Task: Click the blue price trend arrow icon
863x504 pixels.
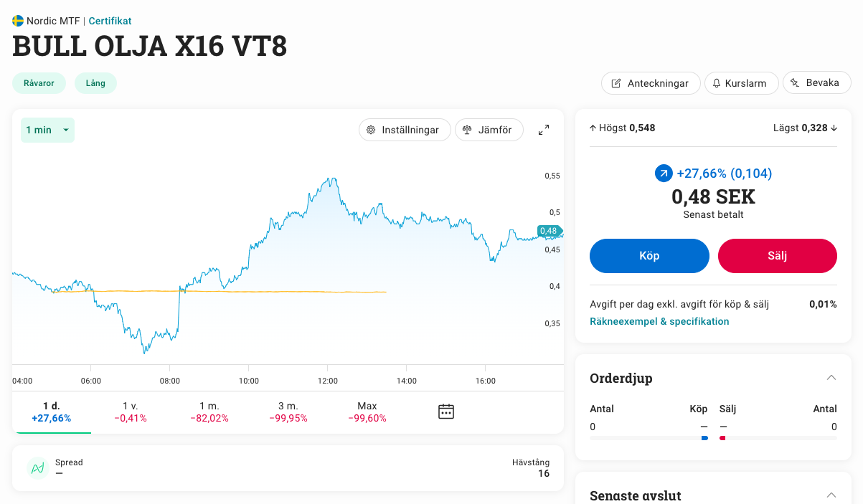Action: 664,173
